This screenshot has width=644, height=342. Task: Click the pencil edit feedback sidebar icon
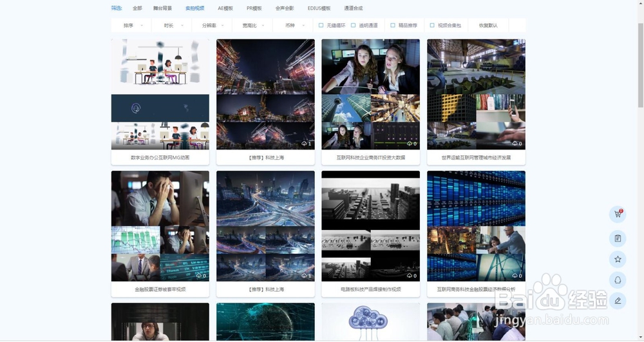[x=618, y=301]
